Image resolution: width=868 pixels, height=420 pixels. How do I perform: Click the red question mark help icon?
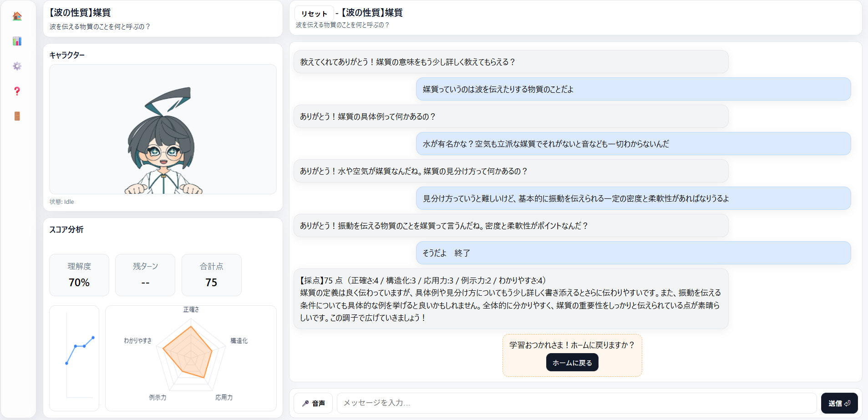tap(17, 91)
